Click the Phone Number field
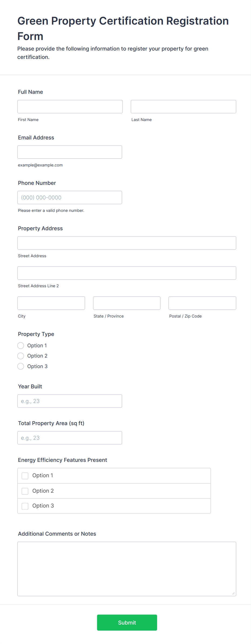This screenshot has width=251, height=644. [x=70, y=197]
